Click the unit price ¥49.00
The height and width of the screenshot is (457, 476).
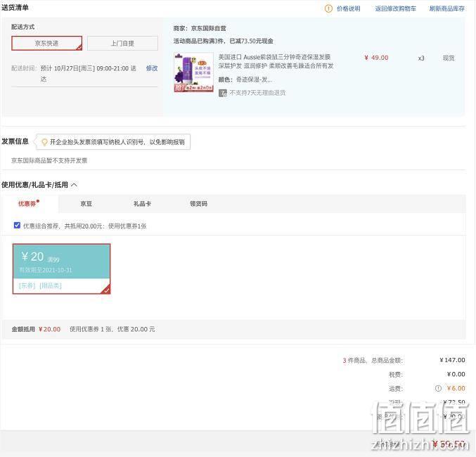[376, 58]
